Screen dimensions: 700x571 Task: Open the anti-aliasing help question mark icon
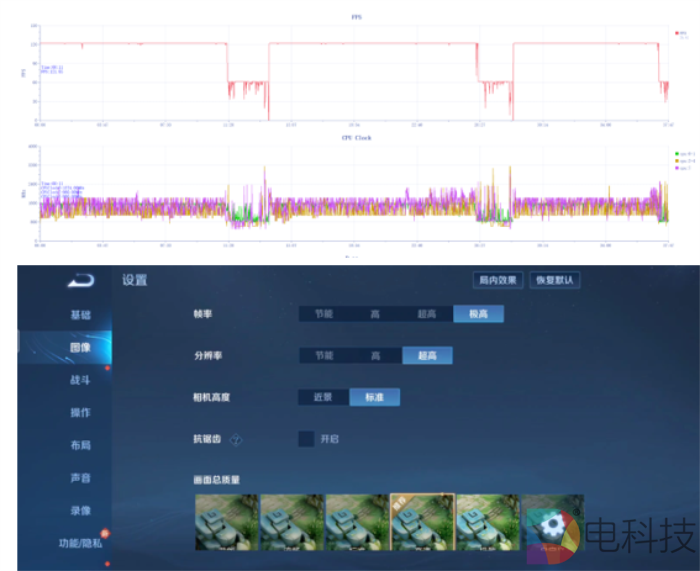coord(236,440)
